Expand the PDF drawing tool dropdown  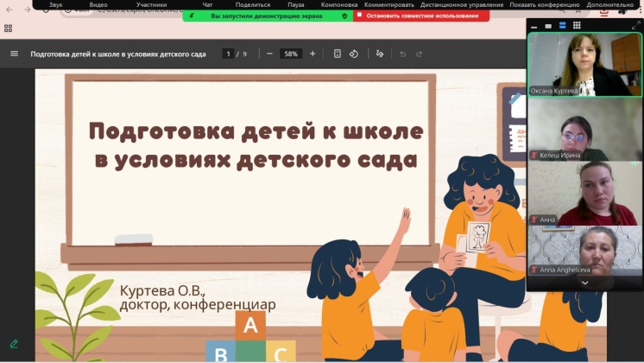(x=380, y=54)
